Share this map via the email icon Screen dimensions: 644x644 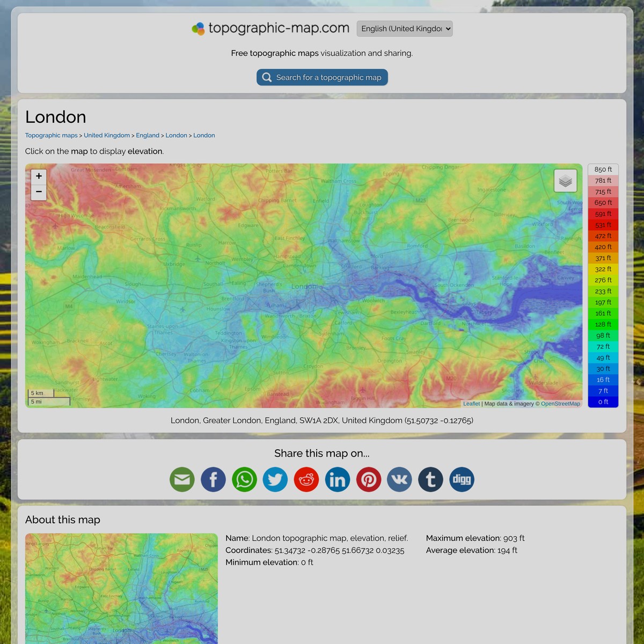[182, 479]
